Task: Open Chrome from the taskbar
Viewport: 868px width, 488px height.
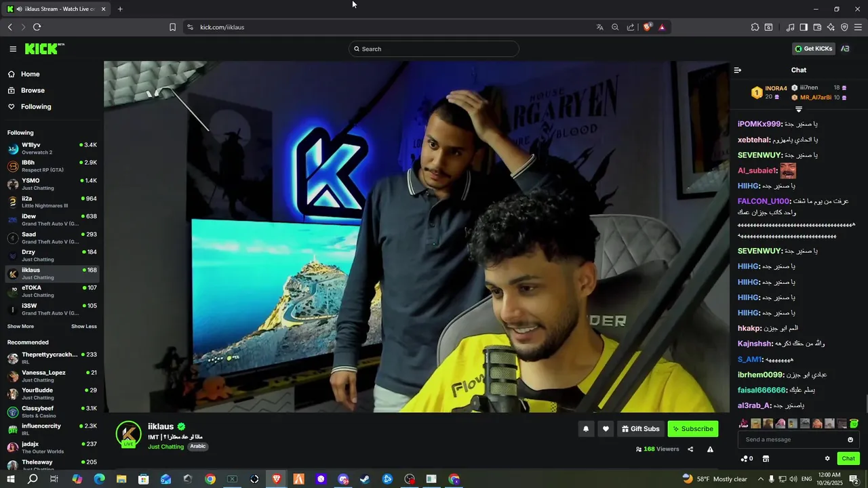Action: pos(210,479)
